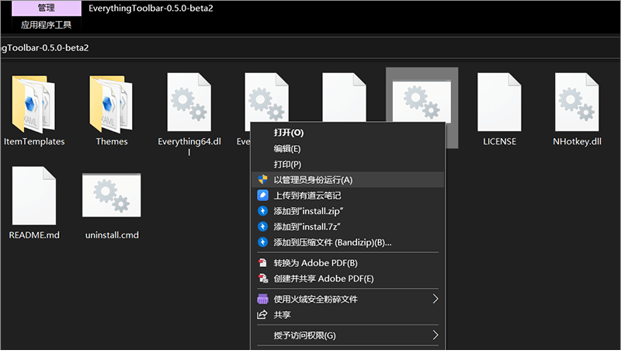The width and height of the screenshot is (621, 364).
Task: Click the NHotkey.dll file name
Action: pyautogui.click(x=577, y=141)
